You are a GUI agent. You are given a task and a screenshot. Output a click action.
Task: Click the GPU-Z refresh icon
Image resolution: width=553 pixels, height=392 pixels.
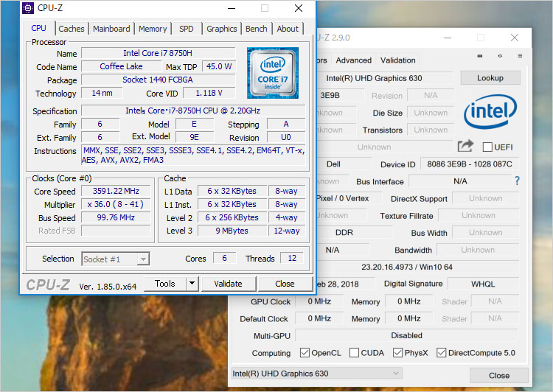pos(500,56)
